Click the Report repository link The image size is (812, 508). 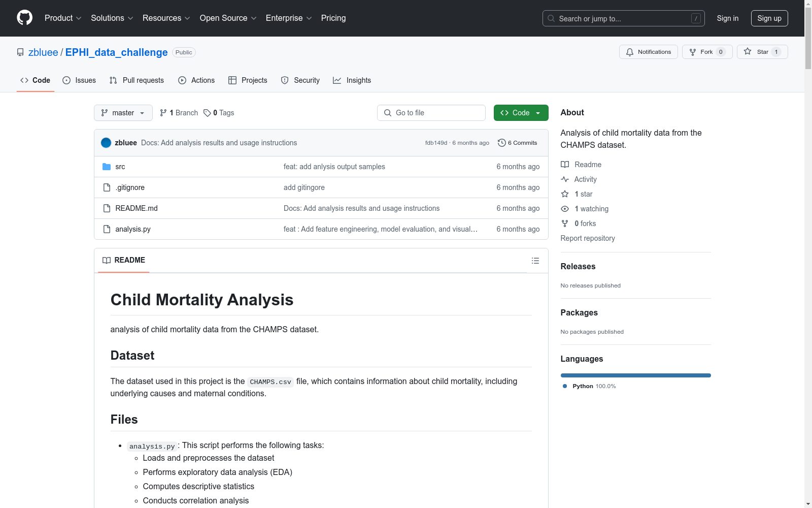click(x=588, y=238)
